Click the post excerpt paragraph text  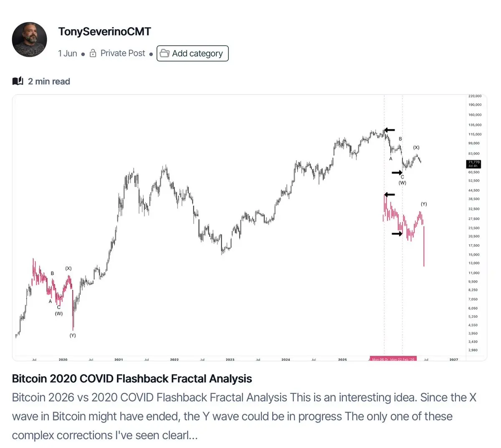coord(244,416)
